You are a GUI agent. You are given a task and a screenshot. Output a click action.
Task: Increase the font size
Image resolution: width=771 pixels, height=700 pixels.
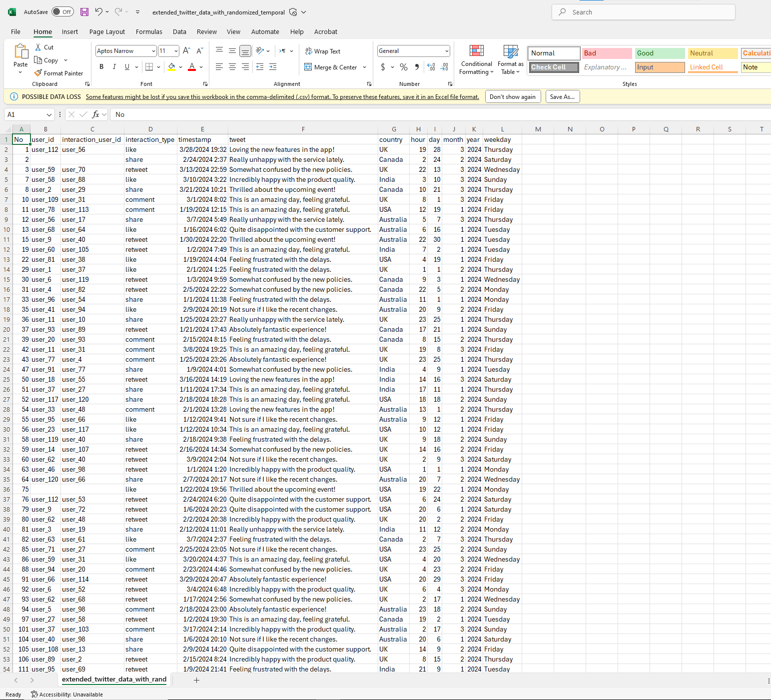click(x=186, y=51)
